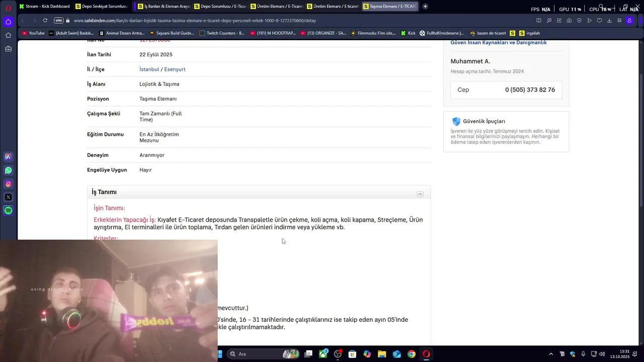Open Google Chrome from taskbar
The height and width of the screenshot is (362, 644).
412,354
